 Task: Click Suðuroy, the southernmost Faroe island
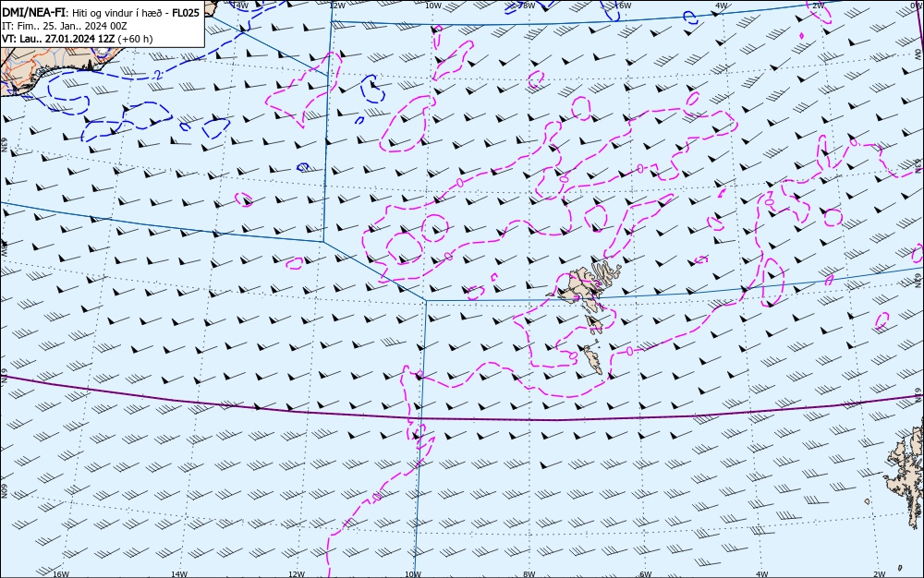coord(593,358)
